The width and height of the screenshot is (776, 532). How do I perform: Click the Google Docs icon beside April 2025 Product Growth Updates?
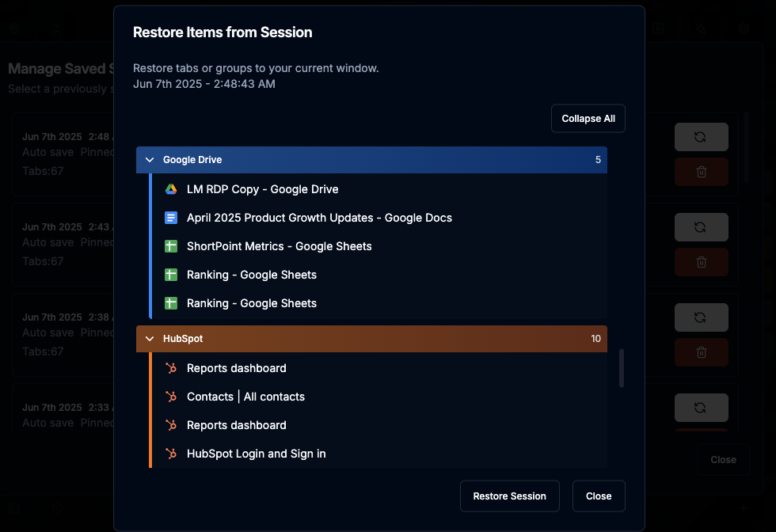171,218
